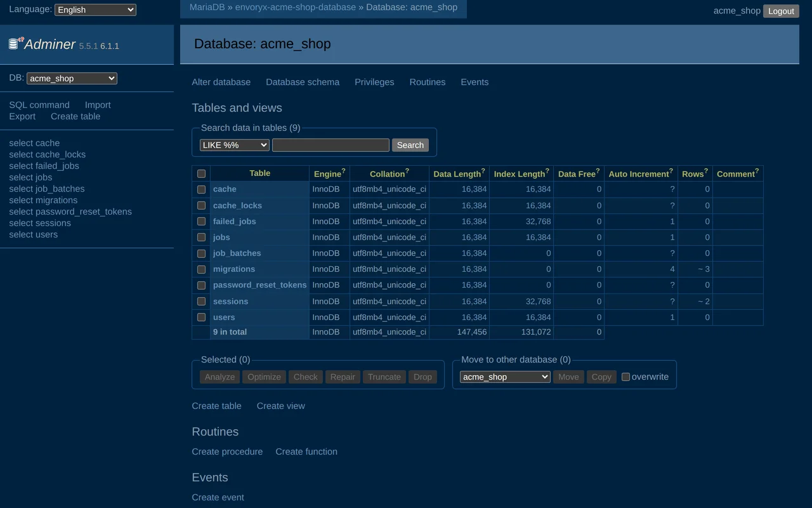Open the LIKE %% search operator dropdown
The image size is (812, 508).
coord(235,145)
